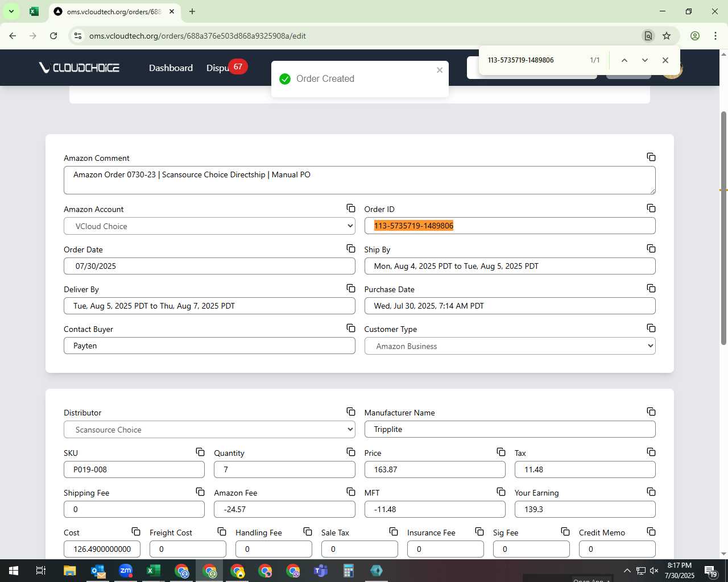Copy the Order Date value
Viewport: 728px width, 582px height.
pyautogui.click(x=351, y=248)
